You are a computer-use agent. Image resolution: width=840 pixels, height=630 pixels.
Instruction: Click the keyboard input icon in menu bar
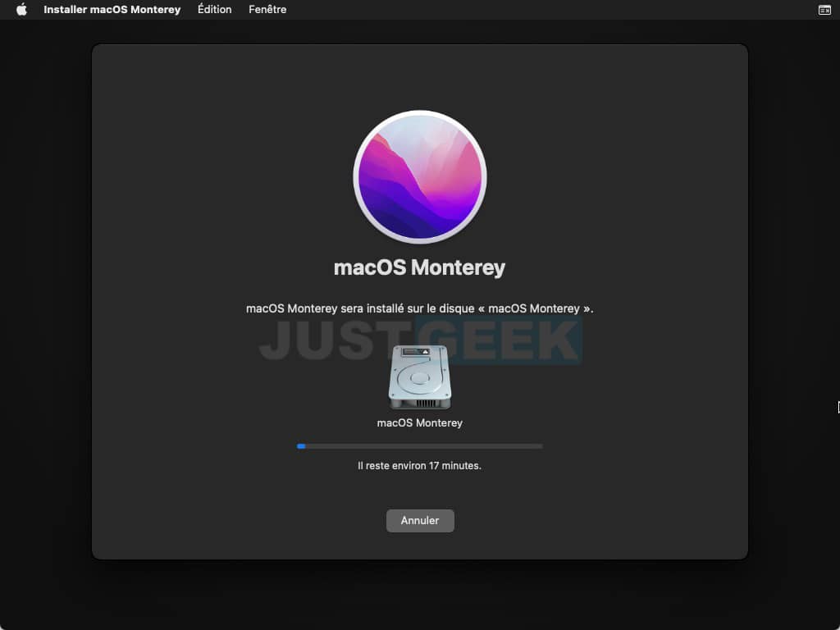click(x=824, y=10)
